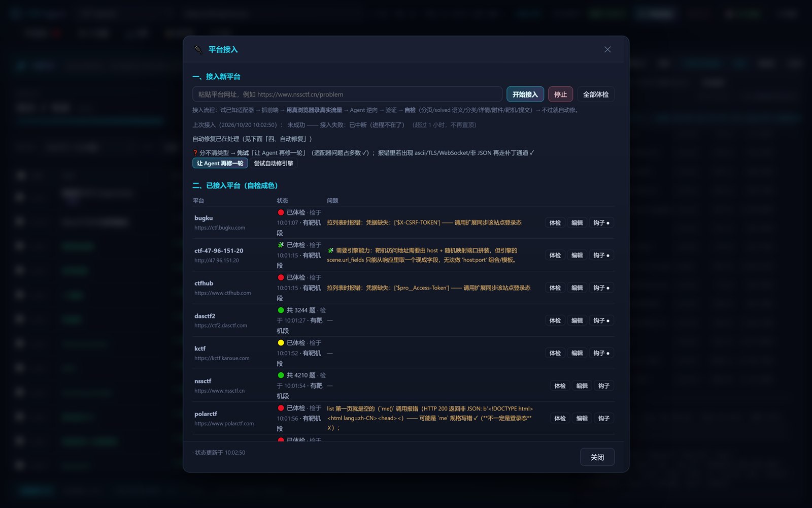Run 体检 for the dasctf2 platform
The height and width of the screenshot is (508, 812).
pyautogui.click(x=555, y=321)
